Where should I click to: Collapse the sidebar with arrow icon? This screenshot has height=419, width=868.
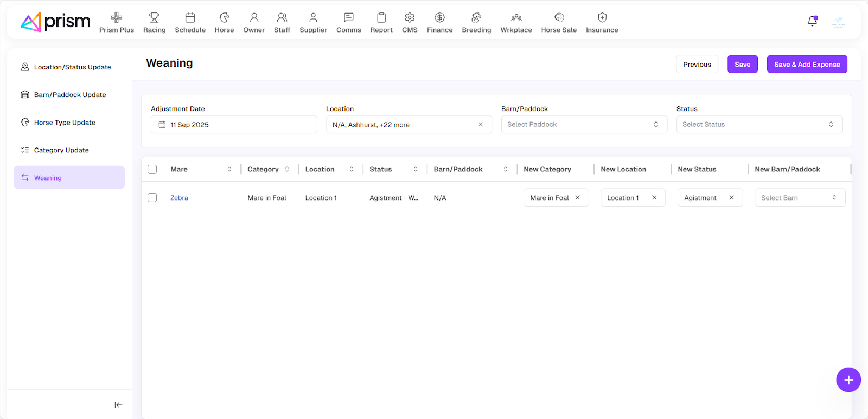coord(118,405)
